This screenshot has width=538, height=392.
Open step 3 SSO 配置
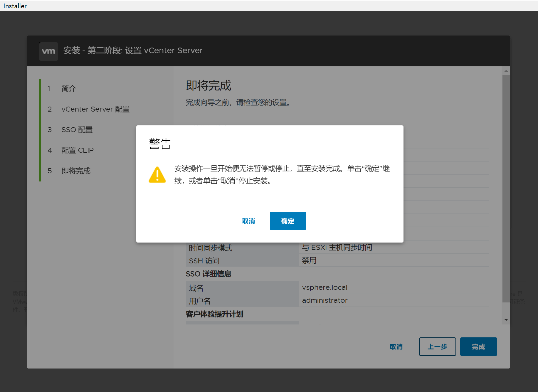click(77, 130)
